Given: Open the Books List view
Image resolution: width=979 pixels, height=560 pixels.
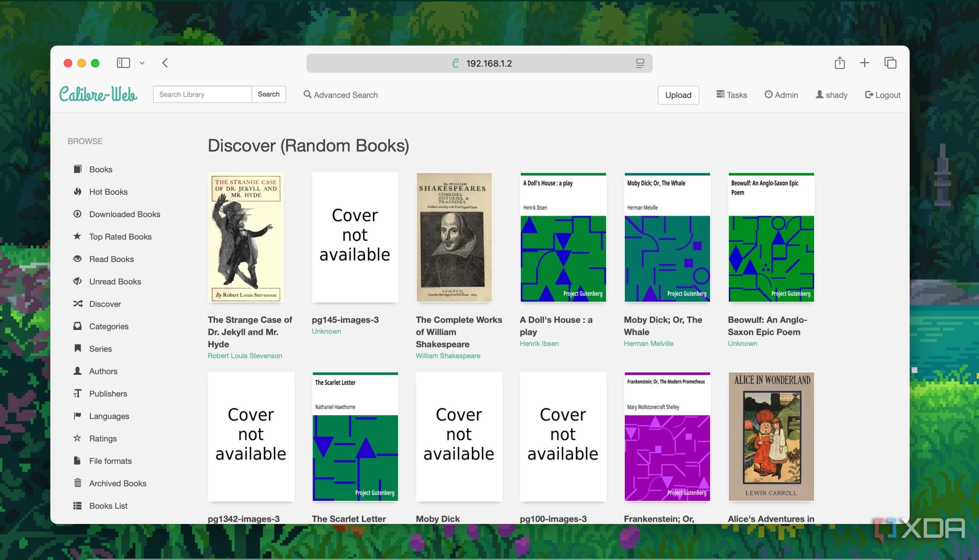Looking at the screenshot, I should [x=108, y=506].
